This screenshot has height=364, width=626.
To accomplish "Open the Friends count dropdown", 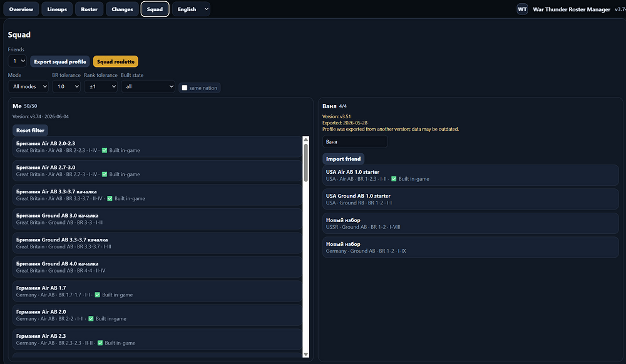I will click(x=17, y=61).
